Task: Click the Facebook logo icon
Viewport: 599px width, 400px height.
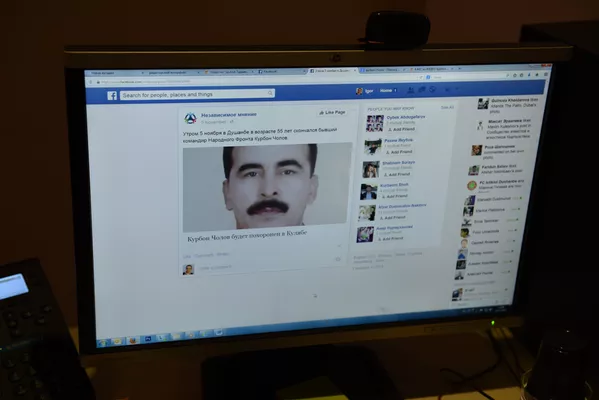Action: 112,96
